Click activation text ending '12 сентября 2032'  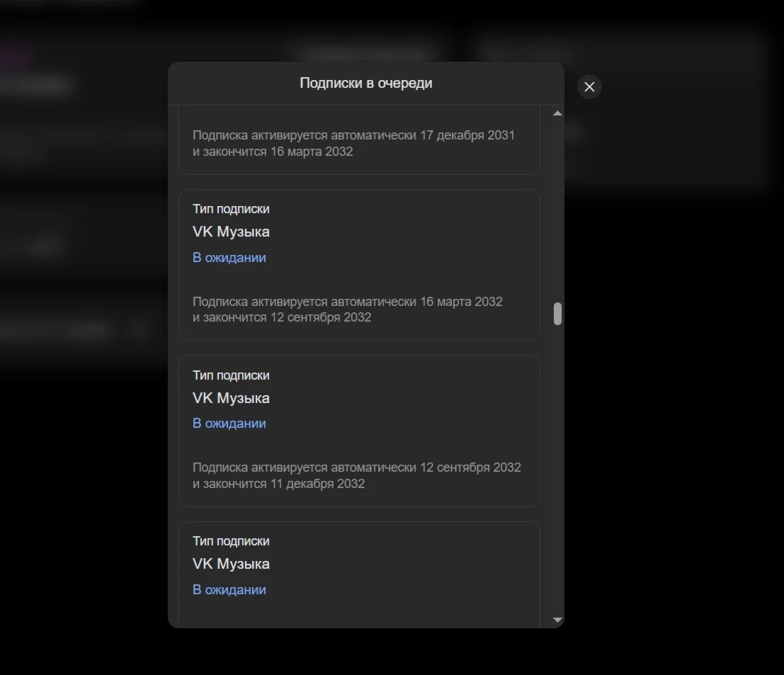tap(348, 310)
